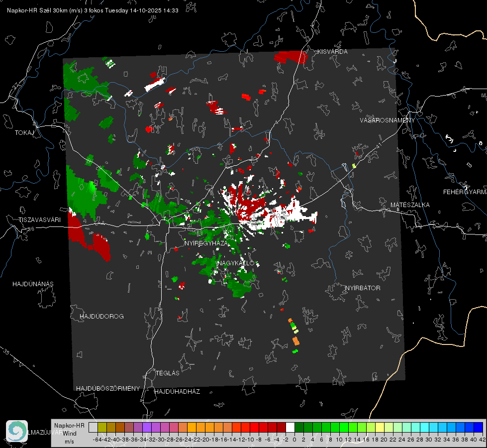This screenshot has height=448, width=487.
Task: Select the TÉGLÁS label
Action: pyautogui.click(x=168, y=373)
